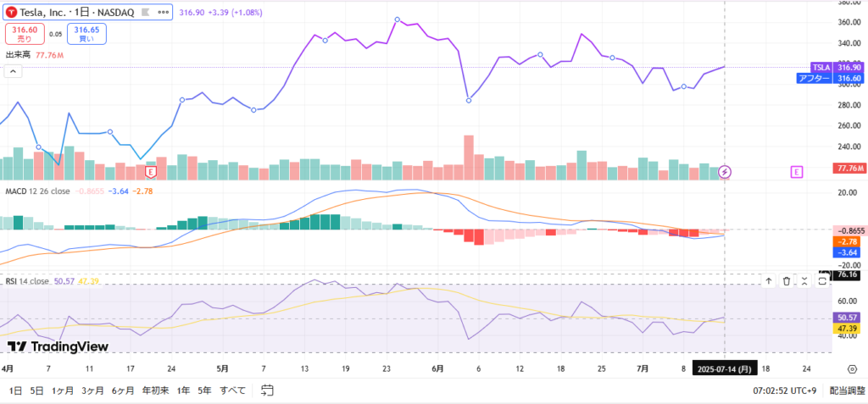Screen dimensions: 868x404
Task: Click the TSLA 316.90 price label
Action: click(837, 67)
